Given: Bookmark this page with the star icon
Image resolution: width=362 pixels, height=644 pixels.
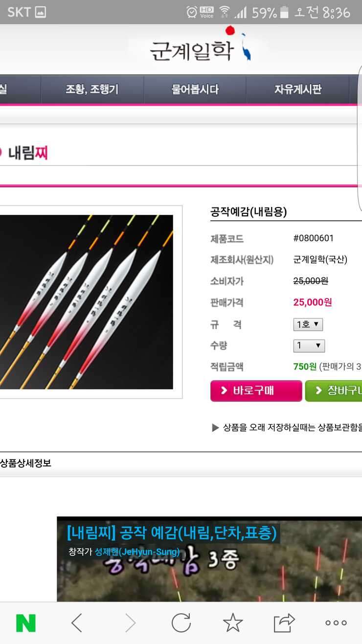Looking at the screenshot, I should [233, 622].
